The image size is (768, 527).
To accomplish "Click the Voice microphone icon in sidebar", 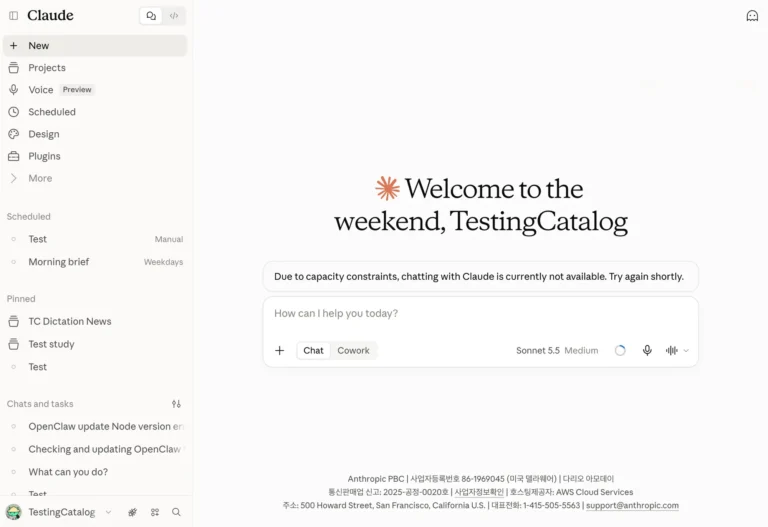I will tap(14, 90).
